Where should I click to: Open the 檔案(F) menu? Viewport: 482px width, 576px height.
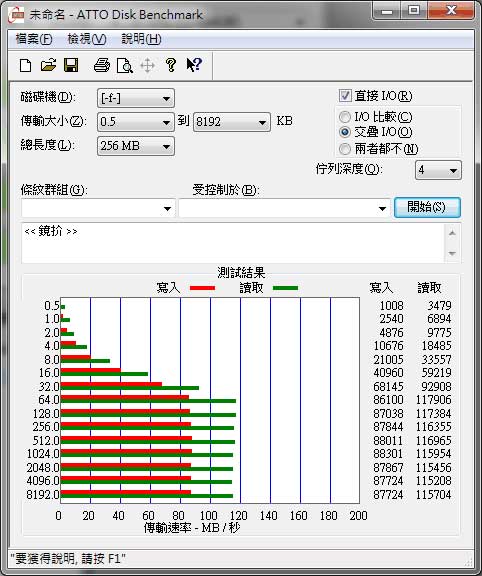tap(34, 39)
